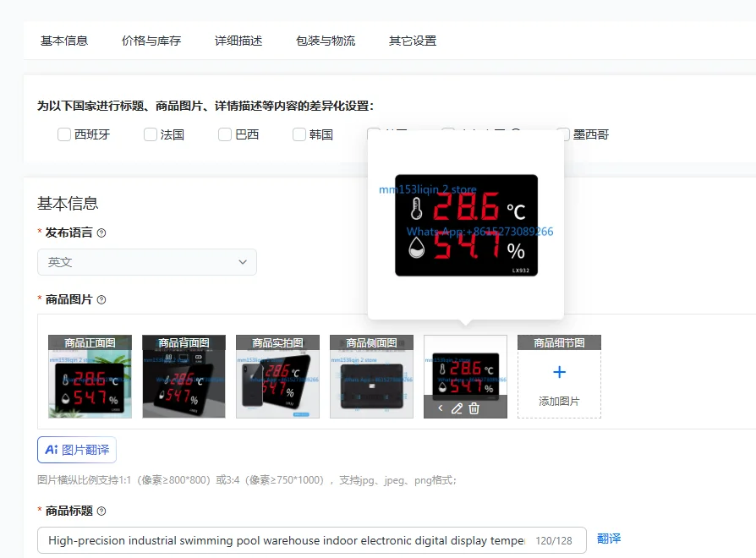The height and width of the screenshot is (558, 756).
Task: Click the image format hint text 图片横纵比例支持
Action: 247,480
